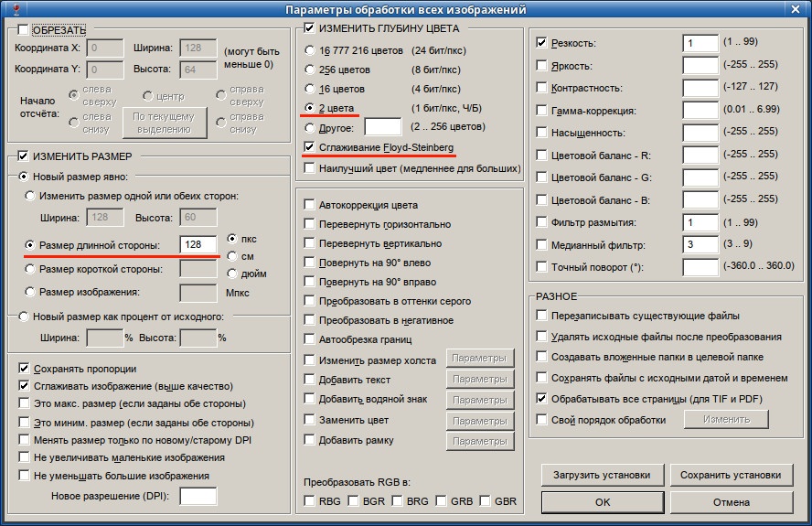Confirm settings with OK button
Image resolution: width=812 pixels, height=526 pixels.
point(603,502)
